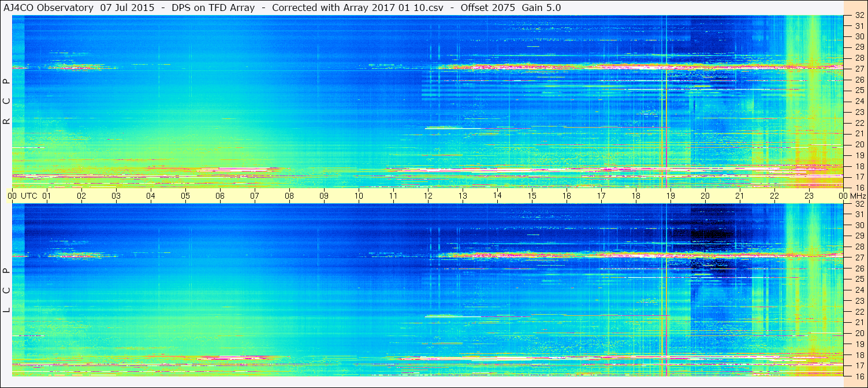Select the 05 hour marker

point(185,196)
